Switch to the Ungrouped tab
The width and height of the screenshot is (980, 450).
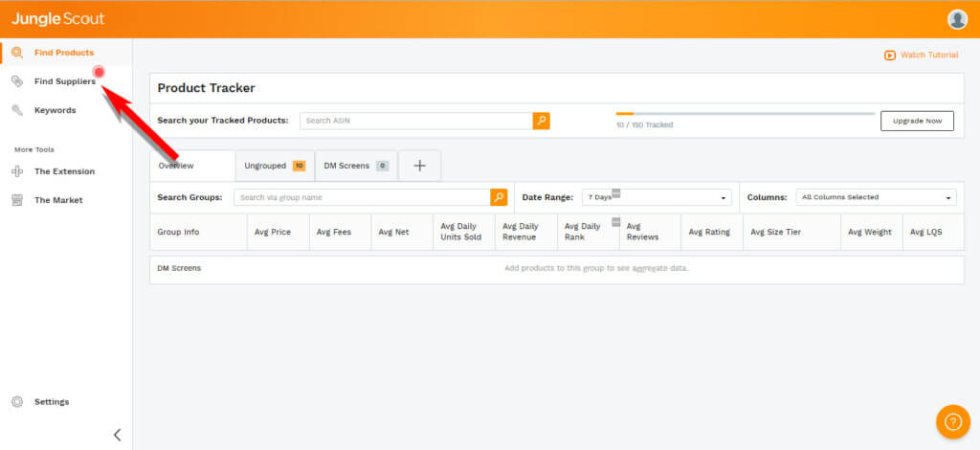[274, 166]
